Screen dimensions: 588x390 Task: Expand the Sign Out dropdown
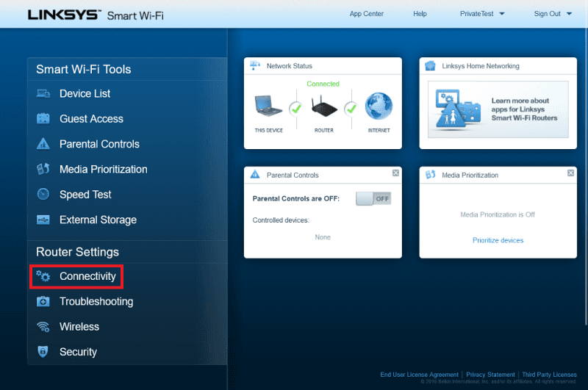551,14
